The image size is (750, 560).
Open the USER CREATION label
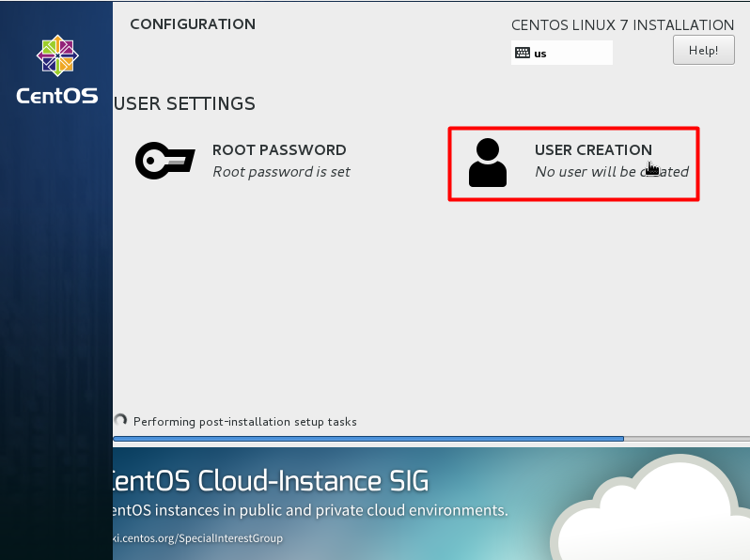[593, 150]
